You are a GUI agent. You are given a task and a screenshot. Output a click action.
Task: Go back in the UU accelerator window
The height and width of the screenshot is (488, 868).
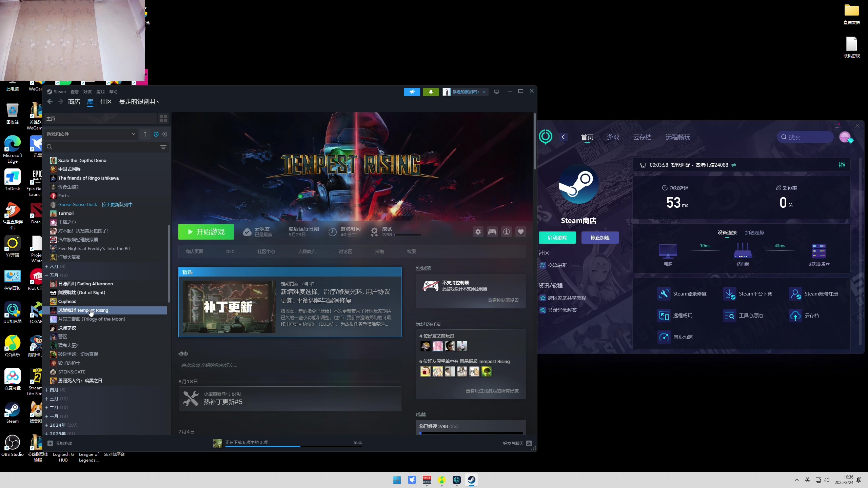click(564, 137)
